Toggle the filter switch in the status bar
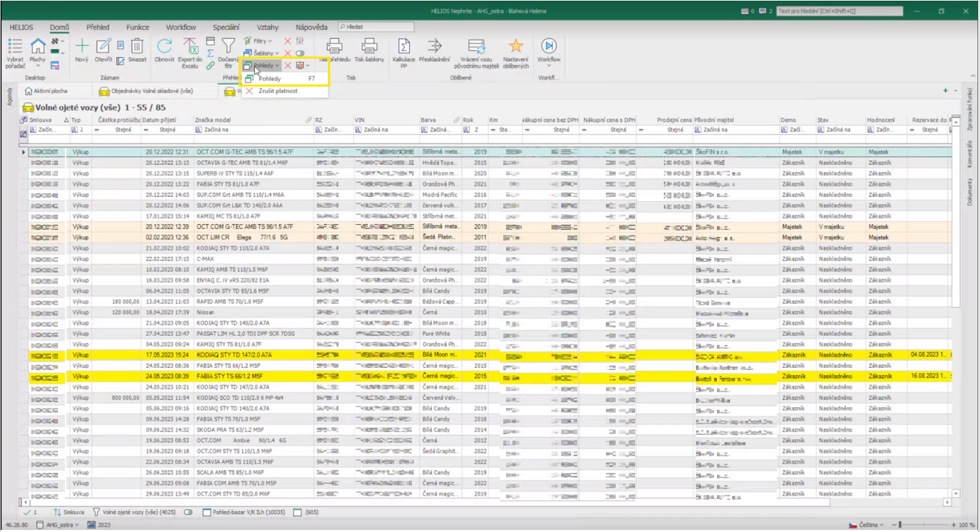The width and height of the screenshot is (980, 532). pyautogui.click(x=188, y=512)
